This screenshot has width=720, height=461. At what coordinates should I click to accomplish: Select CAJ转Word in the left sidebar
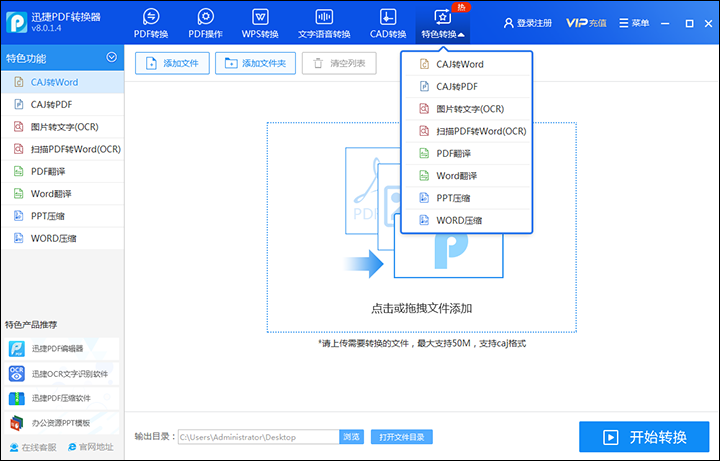[62, 82]
